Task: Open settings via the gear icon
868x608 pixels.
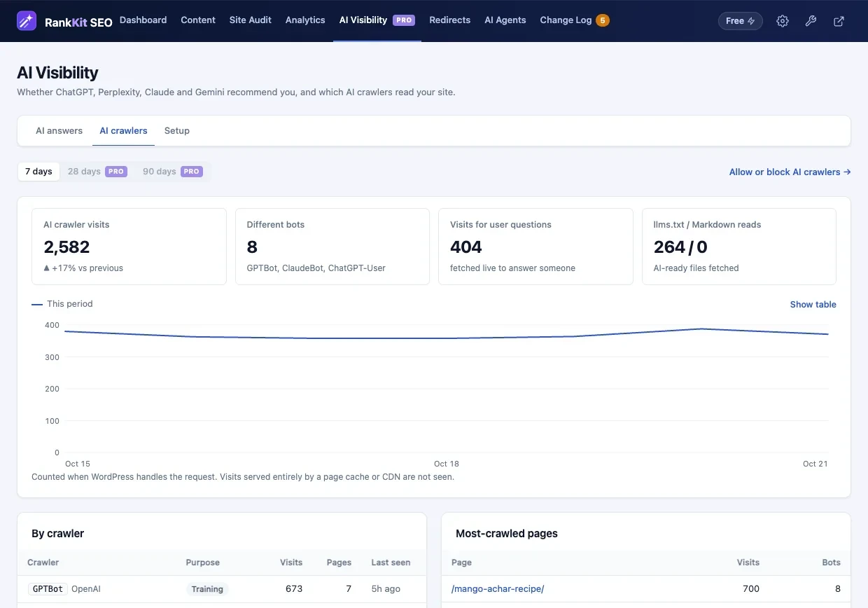Action: 783,21
